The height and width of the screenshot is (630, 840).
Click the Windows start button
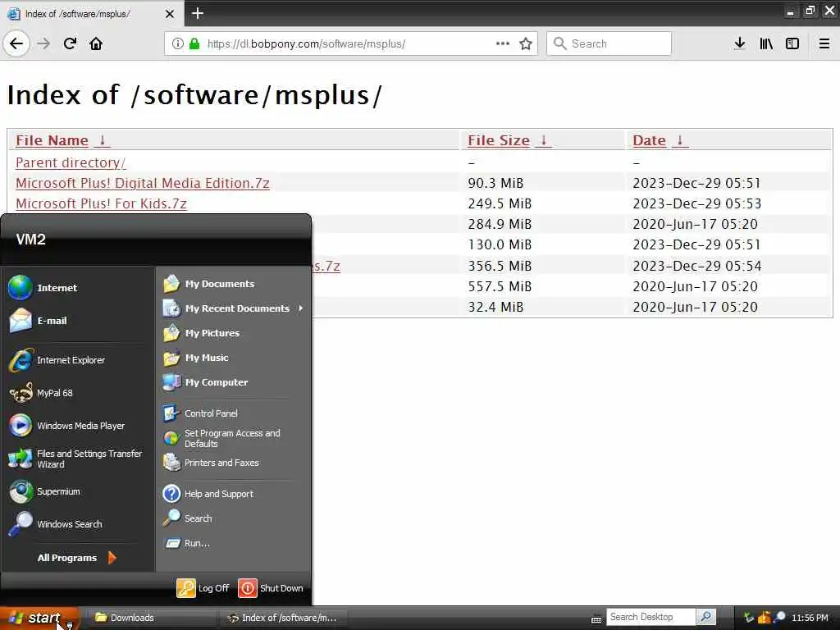(39, 618)
